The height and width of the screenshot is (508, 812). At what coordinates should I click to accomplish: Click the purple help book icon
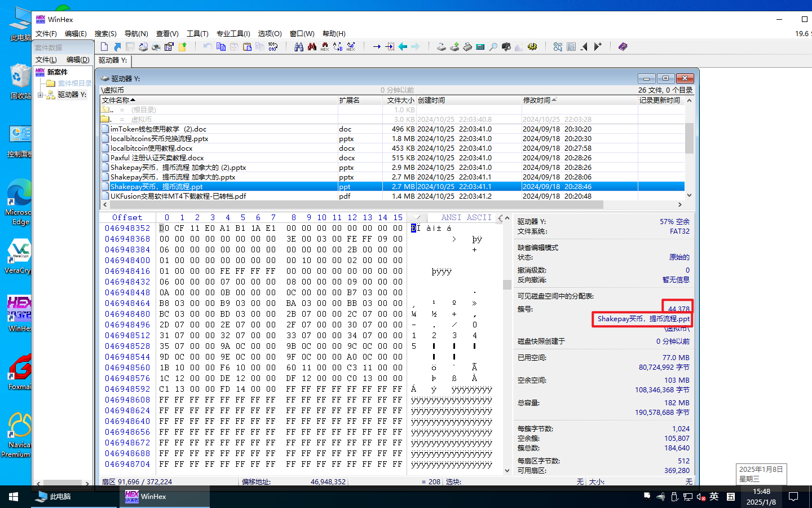click(623, 47)
